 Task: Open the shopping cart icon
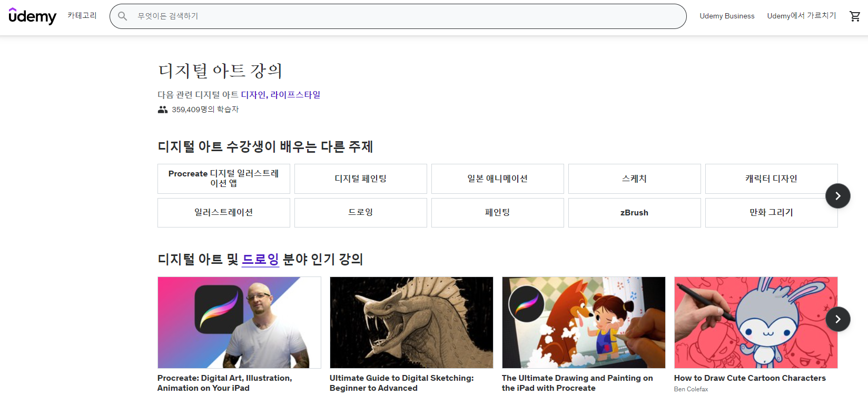click(855, 16)
